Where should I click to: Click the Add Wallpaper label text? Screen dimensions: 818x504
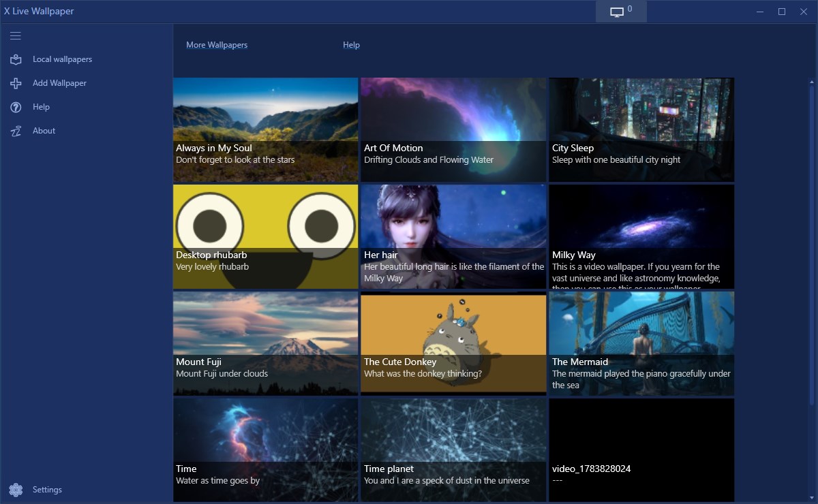[x=59, y=83]
